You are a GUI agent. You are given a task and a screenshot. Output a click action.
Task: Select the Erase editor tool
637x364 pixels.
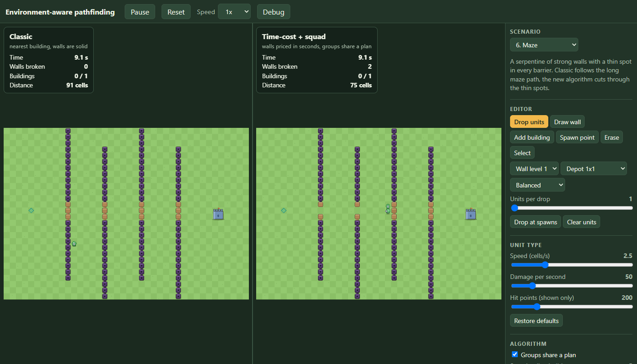pos(612,137)
